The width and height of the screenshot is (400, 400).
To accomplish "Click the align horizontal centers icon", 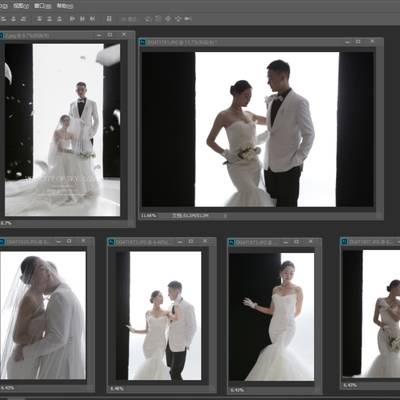I will coord(13,19).
